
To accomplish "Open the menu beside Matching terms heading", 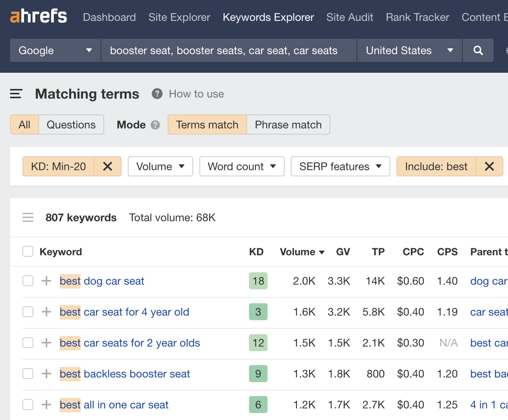I will click(15, 94).
